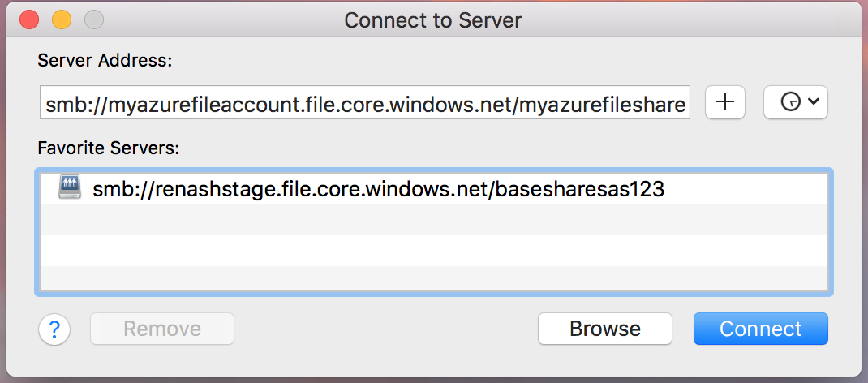The image size is (868, 383).
Task: Click the "Server Address:" label
Action: (x=105, y=60)
